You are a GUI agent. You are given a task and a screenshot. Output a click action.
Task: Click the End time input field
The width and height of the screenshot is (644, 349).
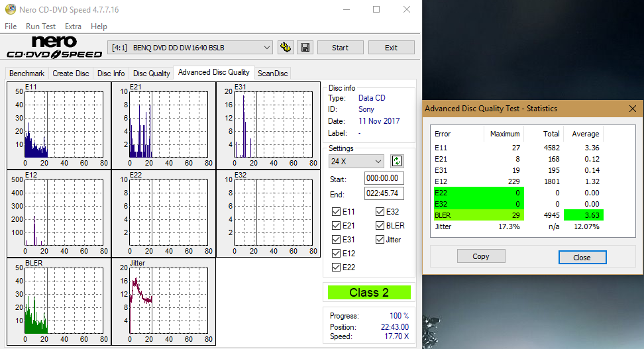pos(384,193)
